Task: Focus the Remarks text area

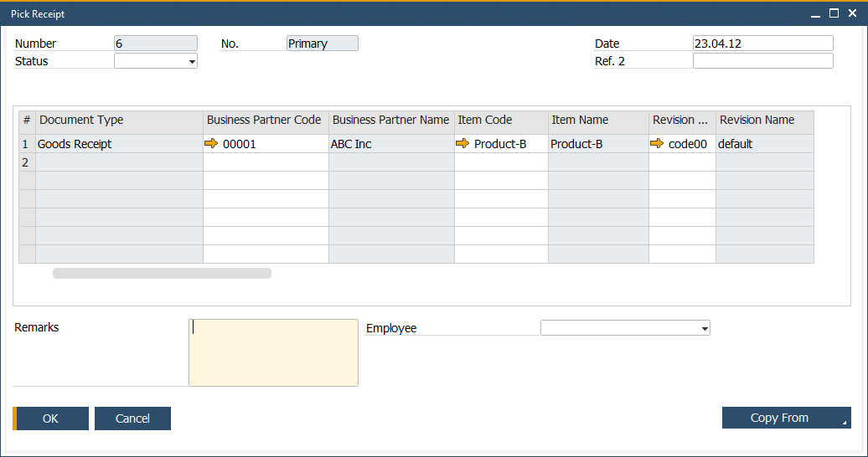Action: point(273,352)
